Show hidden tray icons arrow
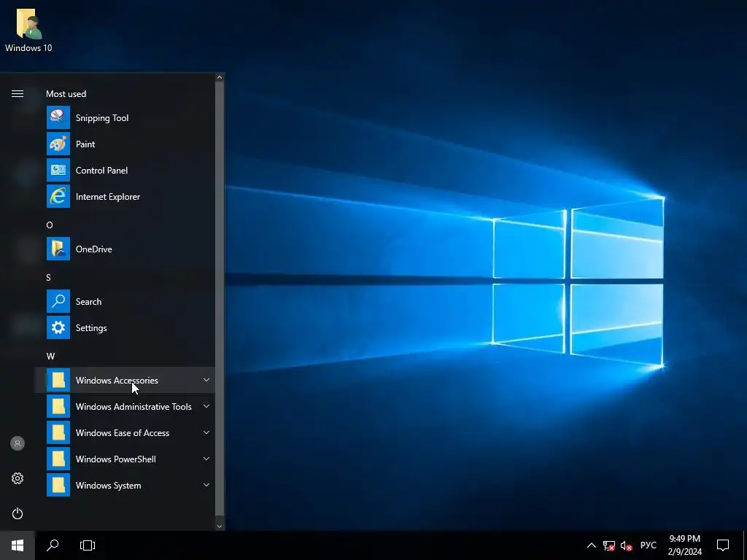Image resolution: width=747 pixels, height=560 pixels. point(591,545)
